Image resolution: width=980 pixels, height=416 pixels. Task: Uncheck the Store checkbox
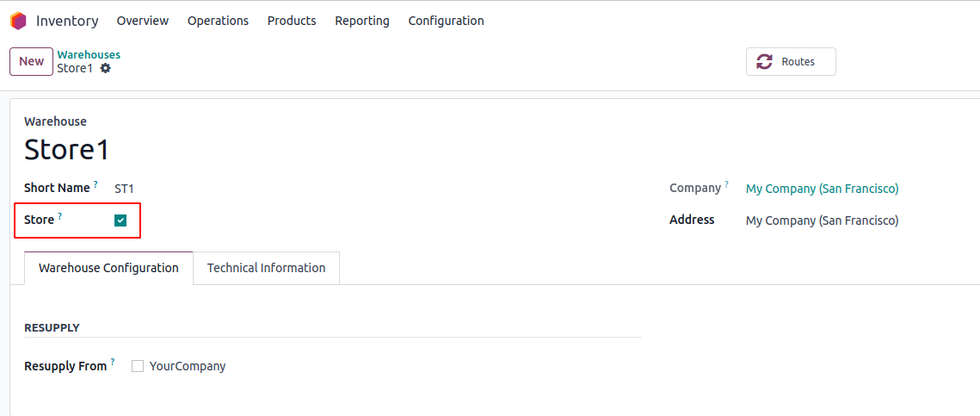click(x=120, y=220)
